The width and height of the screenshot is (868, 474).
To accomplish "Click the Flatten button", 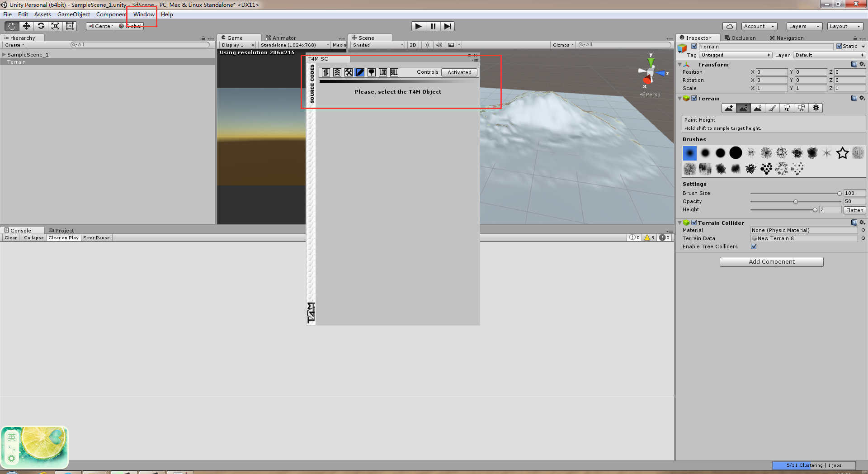I will coord(854,210).
